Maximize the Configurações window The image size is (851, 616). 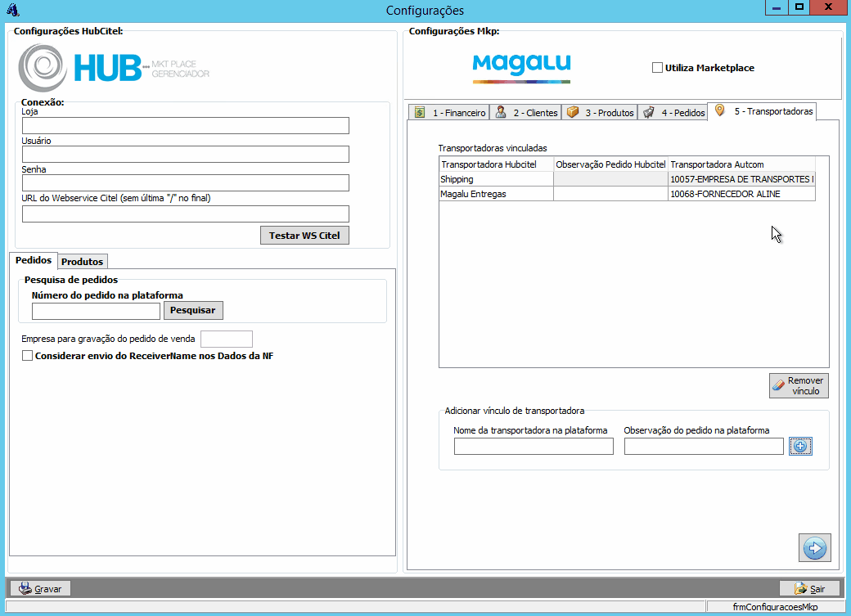pos(799,7)
